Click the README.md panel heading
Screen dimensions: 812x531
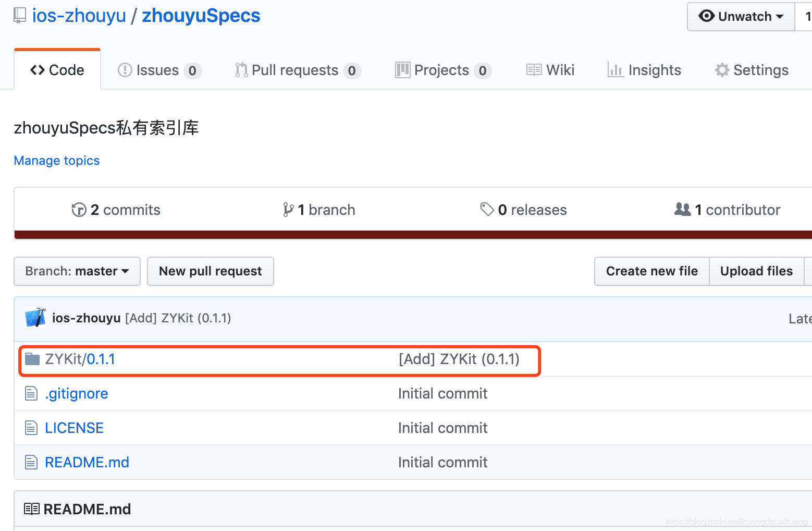[88, 509]
